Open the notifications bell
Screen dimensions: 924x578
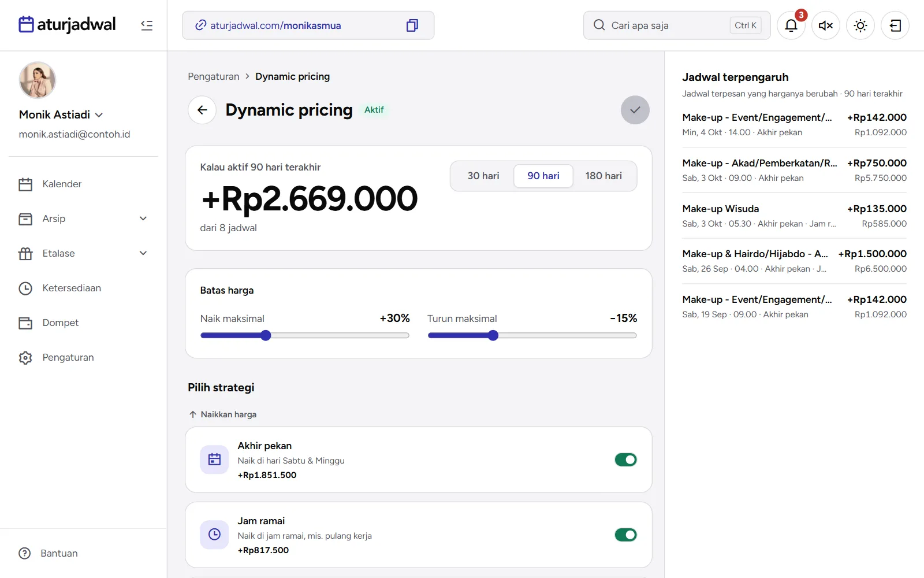[791, 25]
